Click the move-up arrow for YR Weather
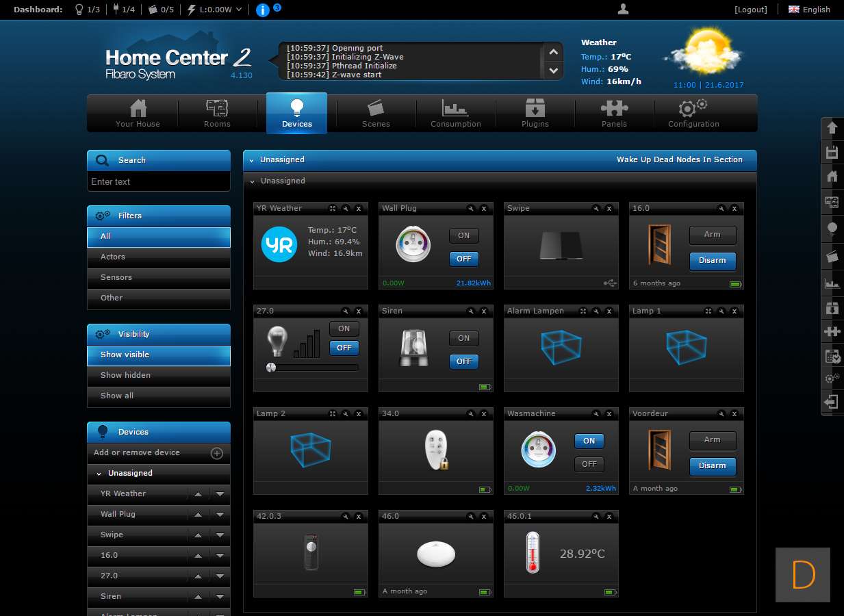Viewport: 844px width, 616px height. click(198, 494)
